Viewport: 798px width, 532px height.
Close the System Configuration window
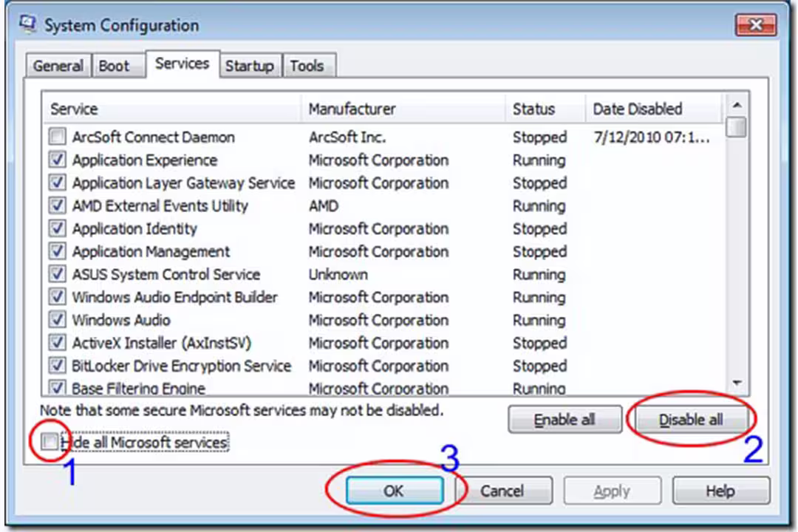pyautogui.click(x=754, y=26)
